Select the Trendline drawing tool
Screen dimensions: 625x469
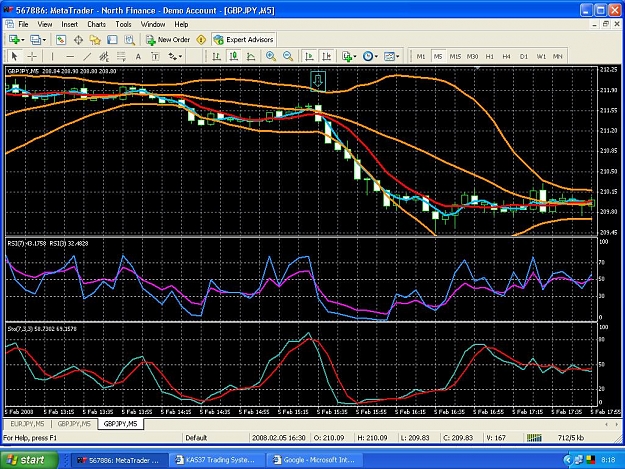coord(87,57)
